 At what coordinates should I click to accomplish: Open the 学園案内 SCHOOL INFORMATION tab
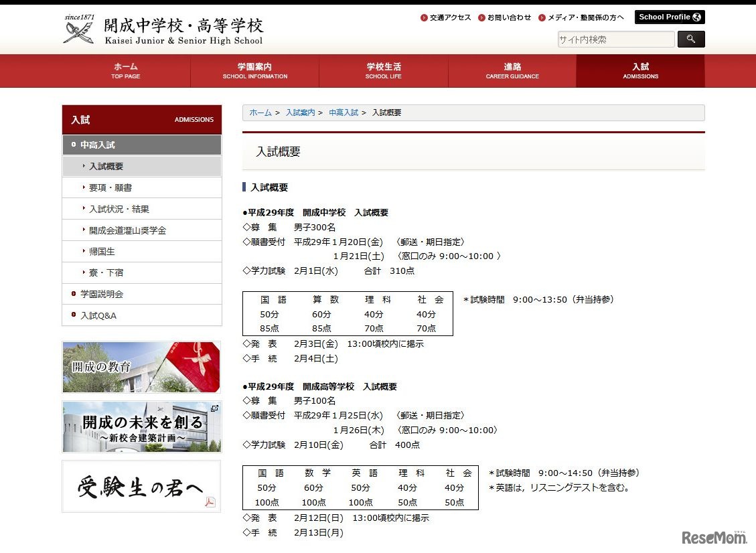pyautogui.click(x=255, y=71)
